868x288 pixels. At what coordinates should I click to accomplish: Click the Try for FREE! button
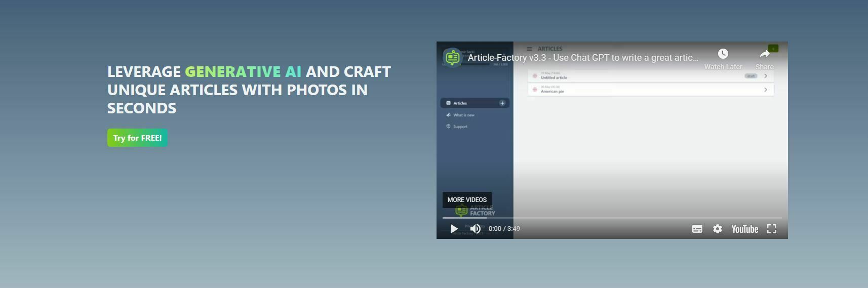[x=137, y=138]
